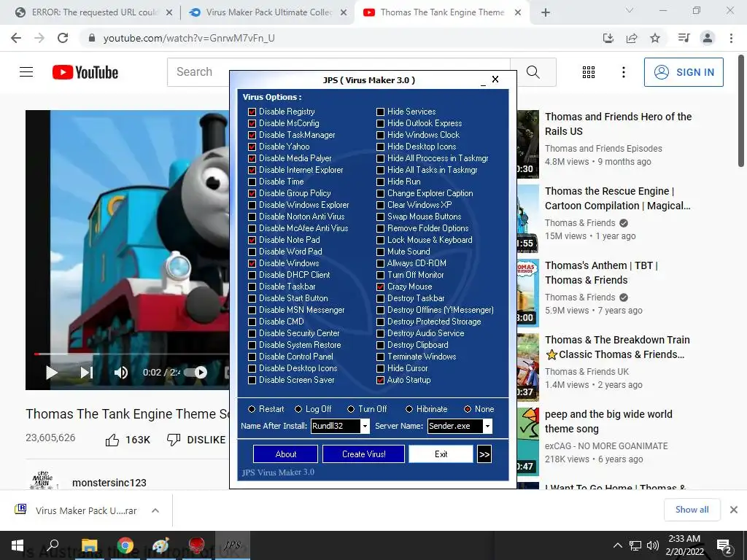Select the Restart radio button
Image resolution: width=747 pixels, height=560 pixels.
(x=252, y=409)
